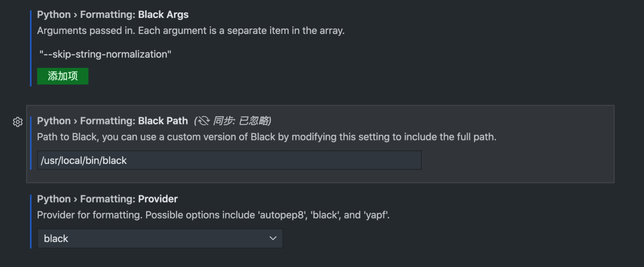Click the sync-ignored icon beside Black Path

point(204,121)
